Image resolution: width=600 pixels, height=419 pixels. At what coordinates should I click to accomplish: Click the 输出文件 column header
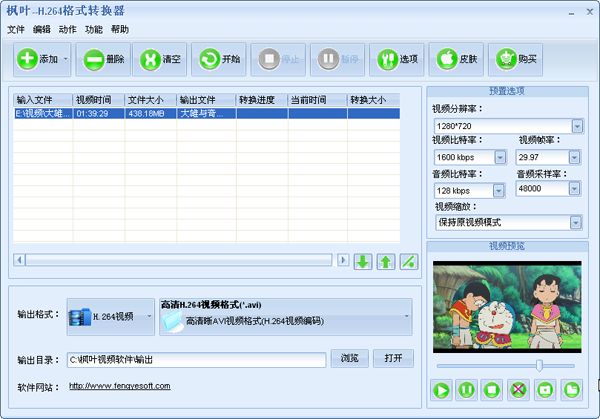point(206,100)
